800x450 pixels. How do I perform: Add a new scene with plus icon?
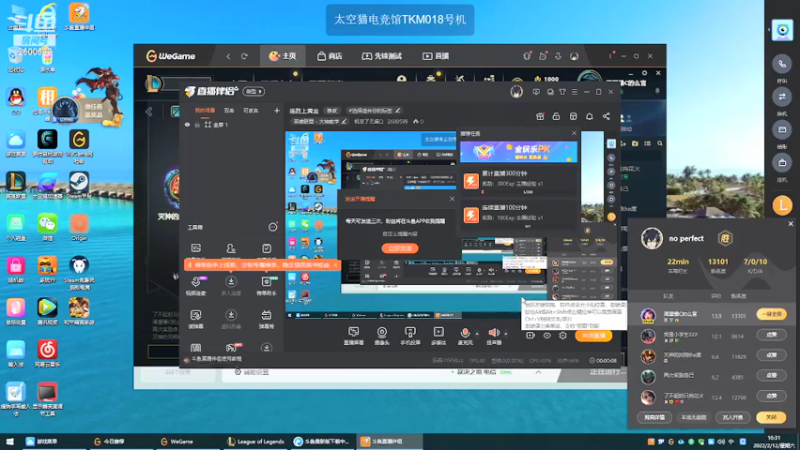[x=277, y=110]
